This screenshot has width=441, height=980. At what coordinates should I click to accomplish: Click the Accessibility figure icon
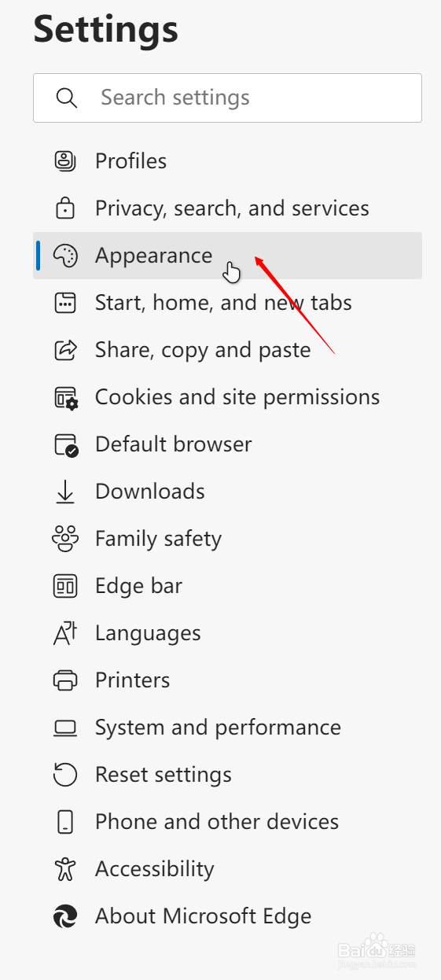pos(65,869)
